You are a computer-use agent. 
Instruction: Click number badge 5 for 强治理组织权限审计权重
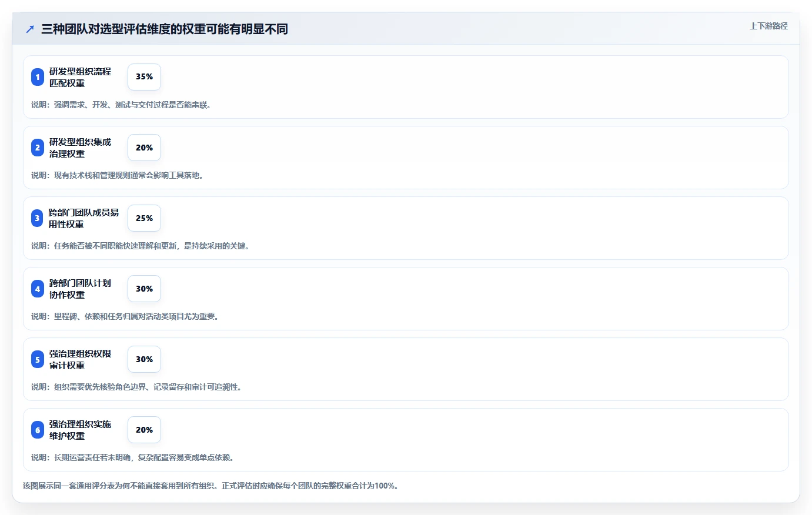click(38, 359)
